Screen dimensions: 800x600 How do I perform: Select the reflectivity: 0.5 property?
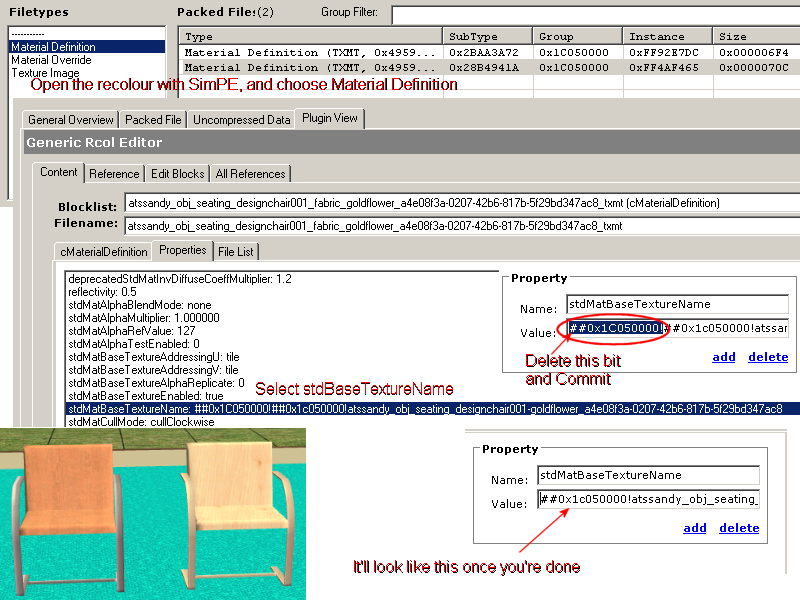click(103, 292)
